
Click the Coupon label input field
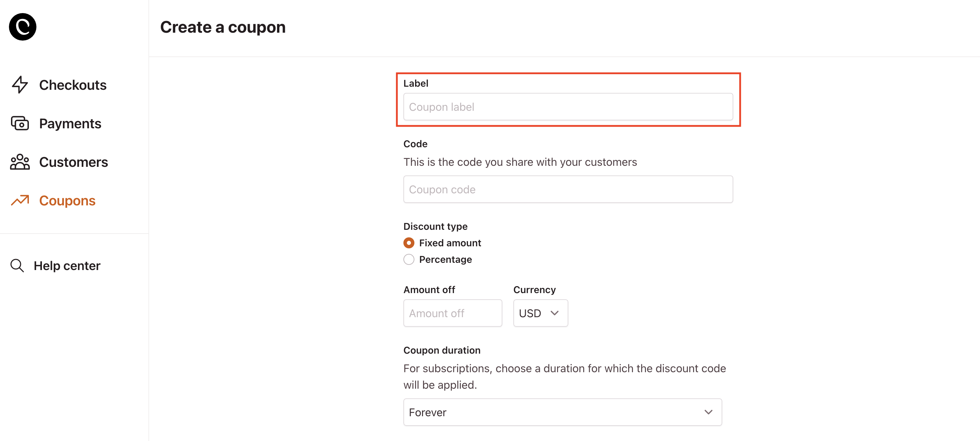568,106
